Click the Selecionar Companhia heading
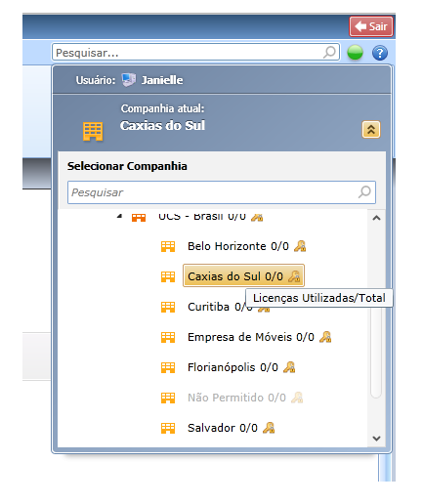This screenshot has height=504, width=423. 127,166
